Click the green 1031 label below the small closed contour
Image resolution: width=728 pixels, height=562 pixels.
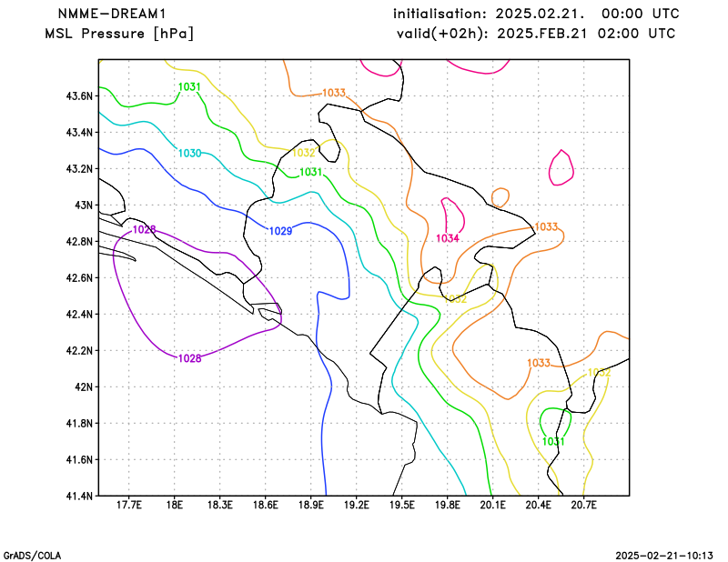tap(553, 441)
